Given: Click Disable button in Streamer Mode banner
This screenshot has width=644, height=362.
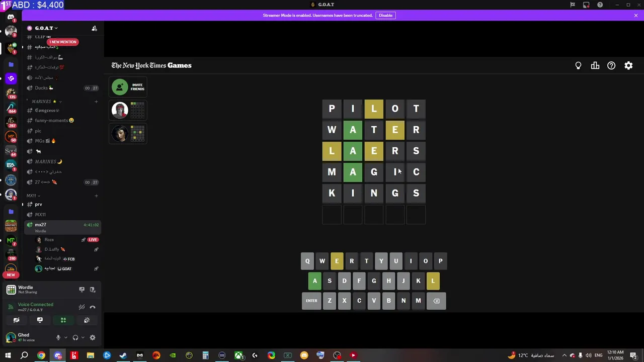Looking at the screenshot, I should [385, 15].
